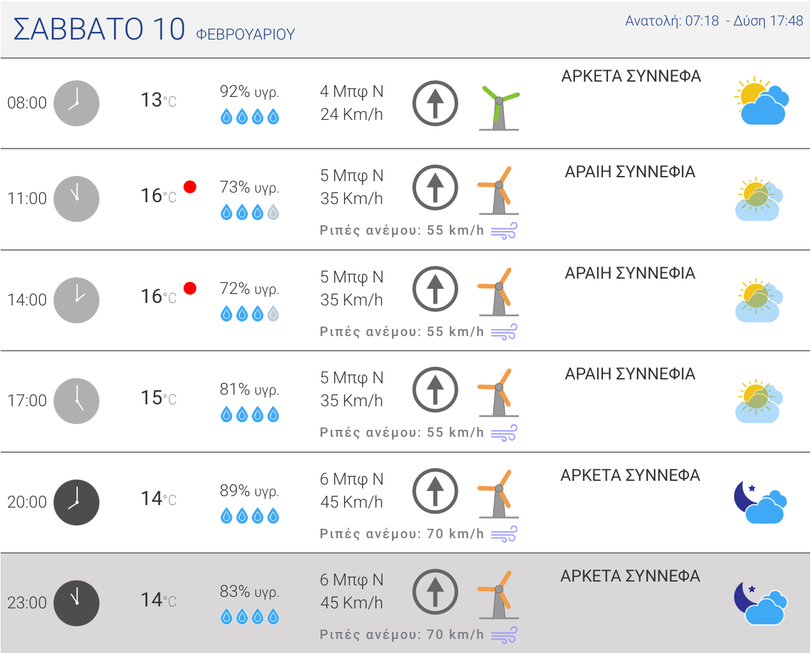Image resolution: width=812 pixels, height=653 pixels.
Task: Click the clock icon for 08:00
Action: coord(76,103)
